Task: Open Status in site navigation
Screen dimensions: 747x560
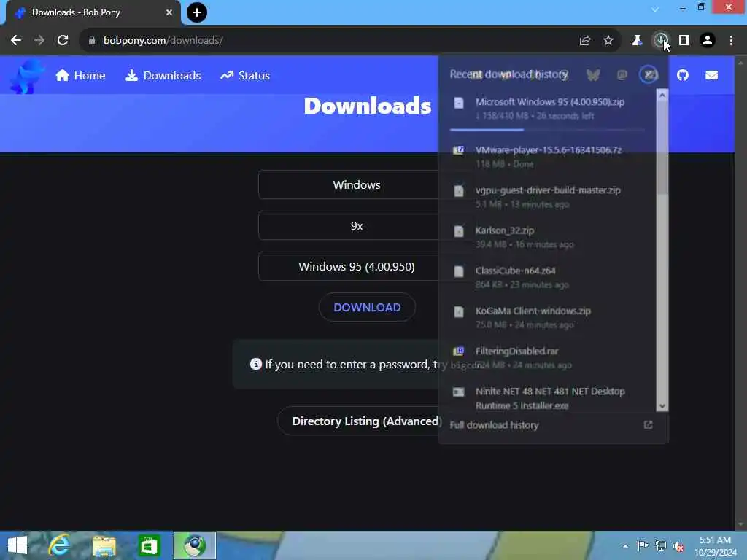Action: pos(245,76)
